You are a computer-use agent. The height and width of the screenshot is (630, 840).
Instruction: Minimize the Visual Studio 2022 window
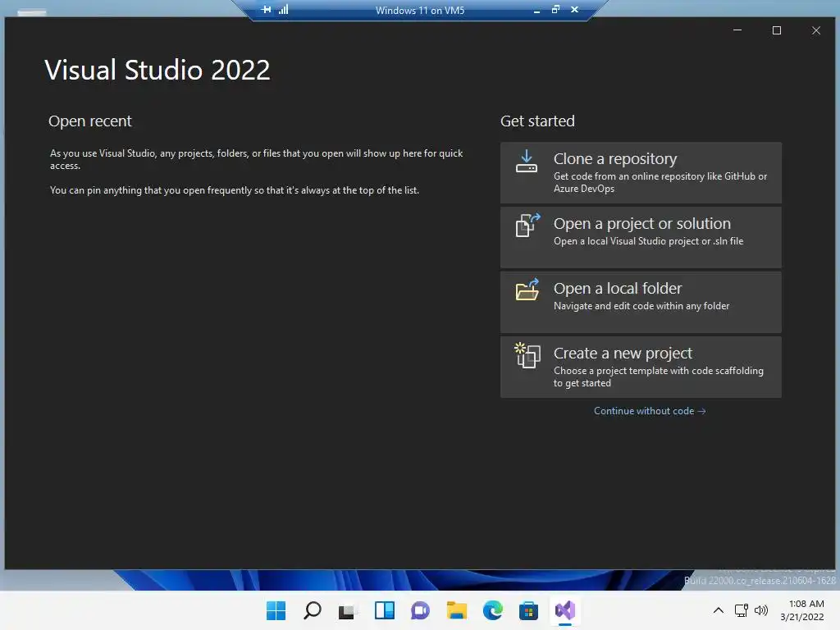[x=737, y=30]
